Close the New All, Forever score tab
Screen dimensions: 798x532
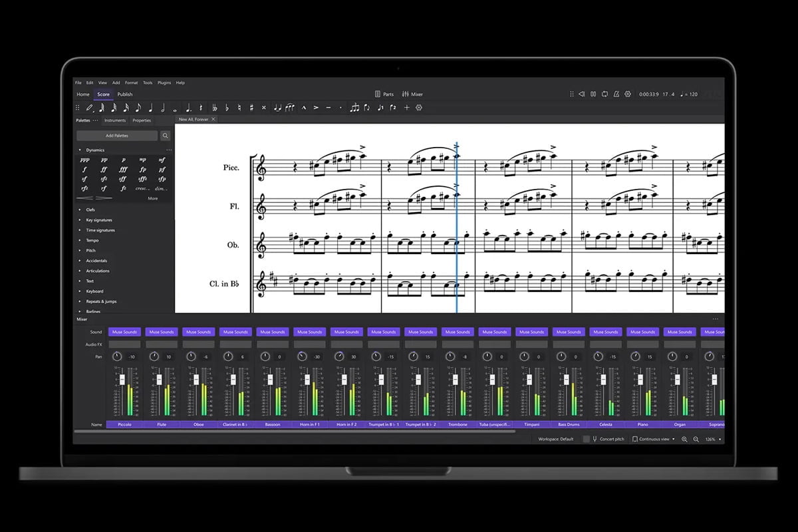(x=213, y=119)
